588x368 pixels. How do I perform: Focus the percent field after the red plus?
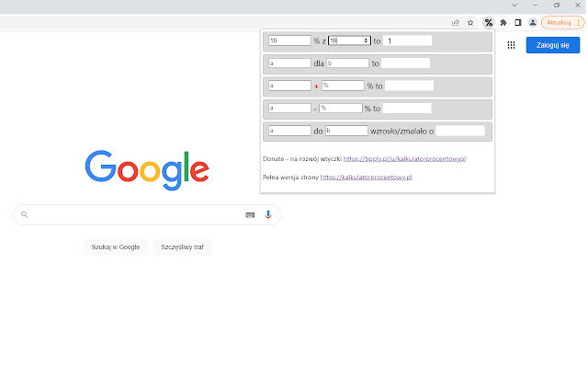[x=343, y=86]
